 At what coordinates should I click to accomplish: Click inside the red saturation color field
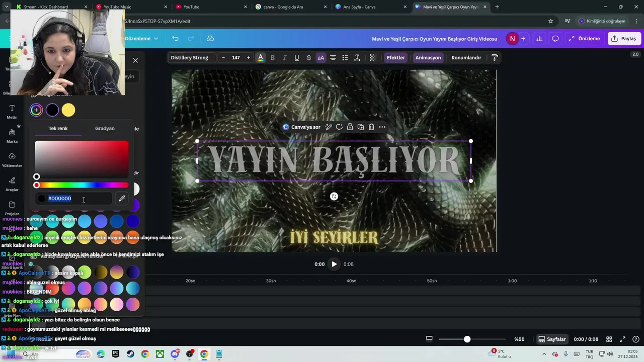(82, 159)
